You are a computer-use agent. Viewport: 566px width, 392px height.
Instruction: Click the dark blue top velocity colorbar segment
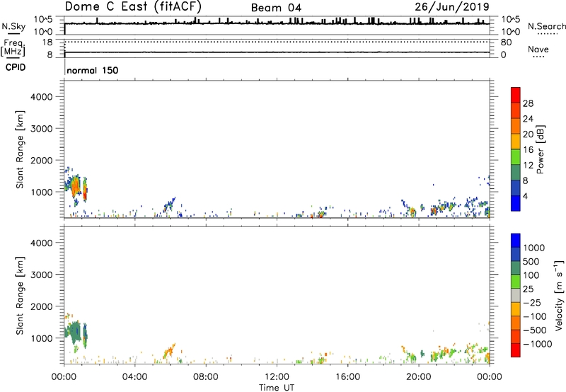click(x=516, y=241)
